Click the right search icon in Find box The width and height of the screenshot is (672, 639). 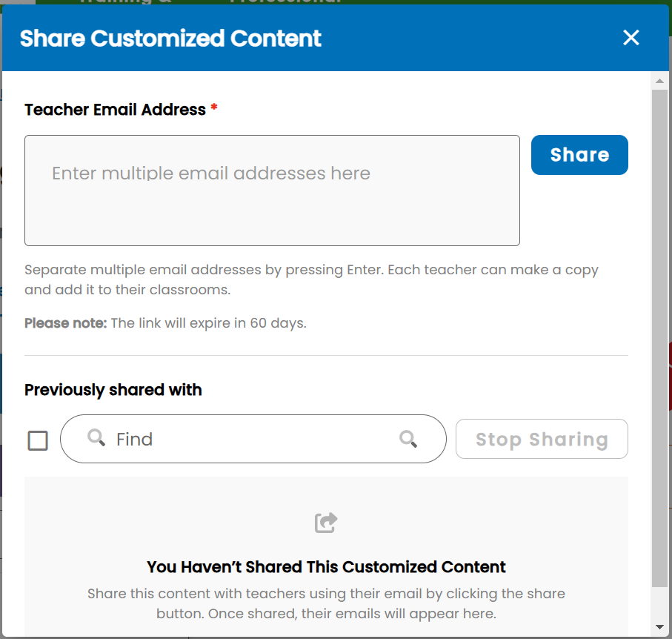(x=408, y=439)
